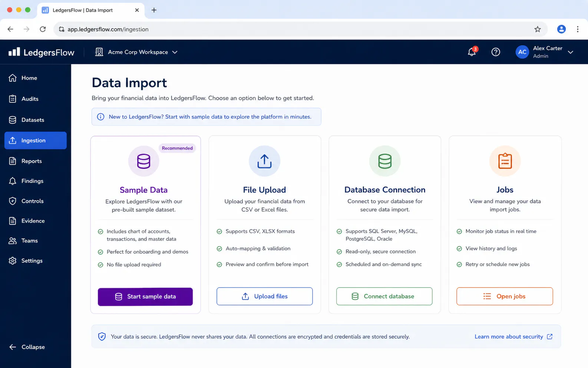Open Evidence from the sidebar
588x368 pixels.
pyautogui.click(x=36, y=221)
